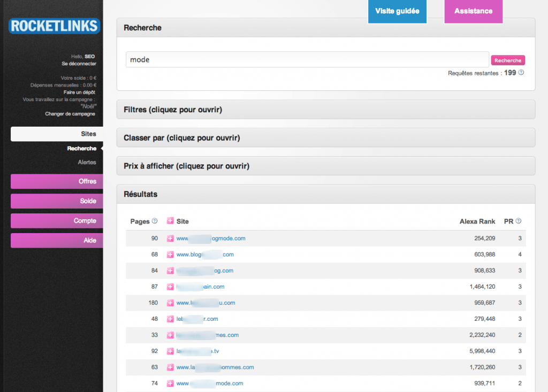Select the Solde menu item
The image size is (548, 392).
57,201
